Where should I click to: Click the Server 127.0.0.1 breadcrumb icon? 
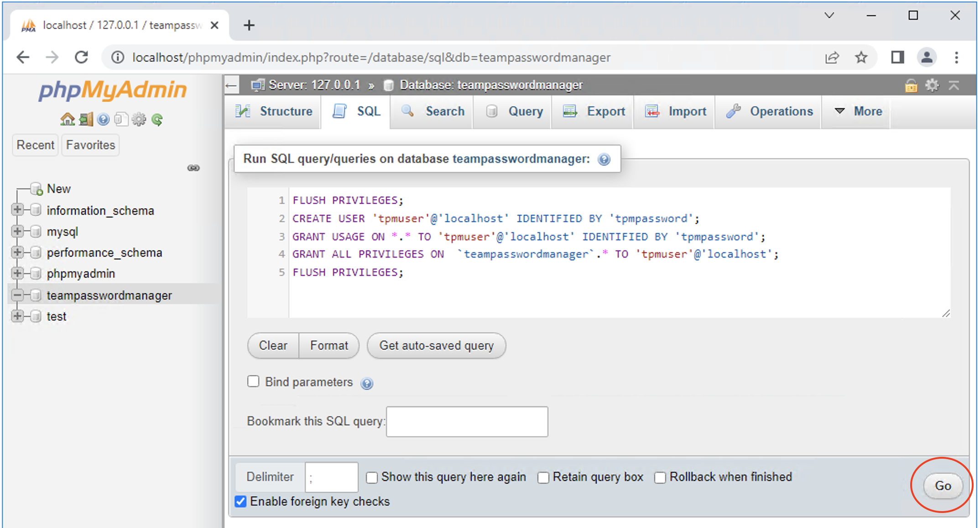click(x=258, y=85)
